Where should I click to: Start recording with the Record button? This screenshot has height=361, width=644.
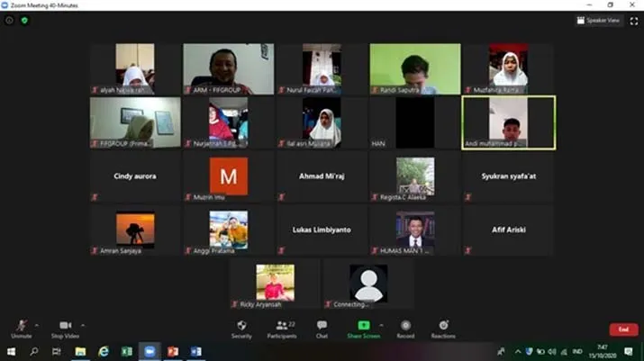[405, 328]
